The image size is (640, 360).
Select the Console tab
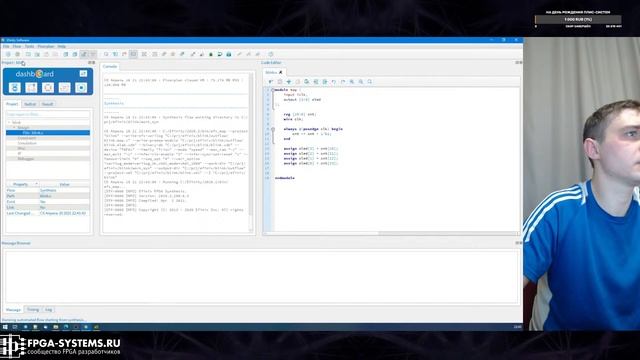coord(110,67)
